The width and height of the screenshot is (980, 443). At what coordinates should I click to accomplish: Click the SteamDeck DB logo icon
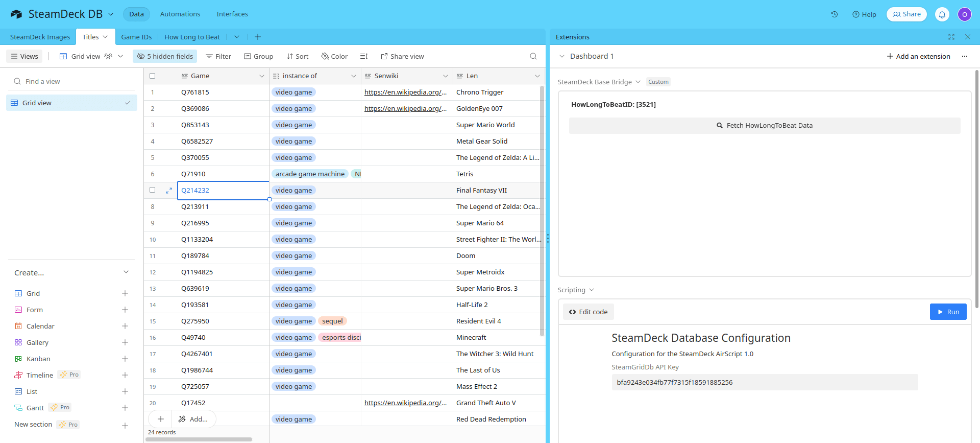coord(16,14)
